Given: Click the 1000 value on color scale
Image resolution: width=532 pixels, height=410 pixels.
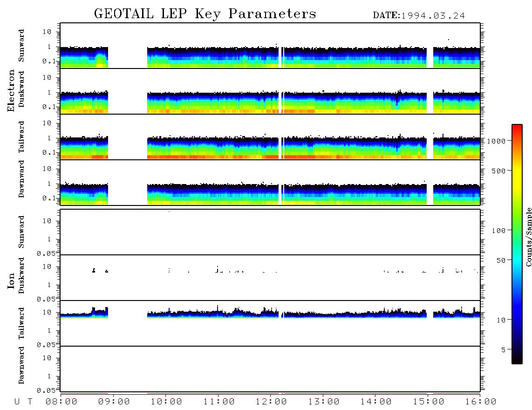Looking at the screenshot, I should coord(496,141).
